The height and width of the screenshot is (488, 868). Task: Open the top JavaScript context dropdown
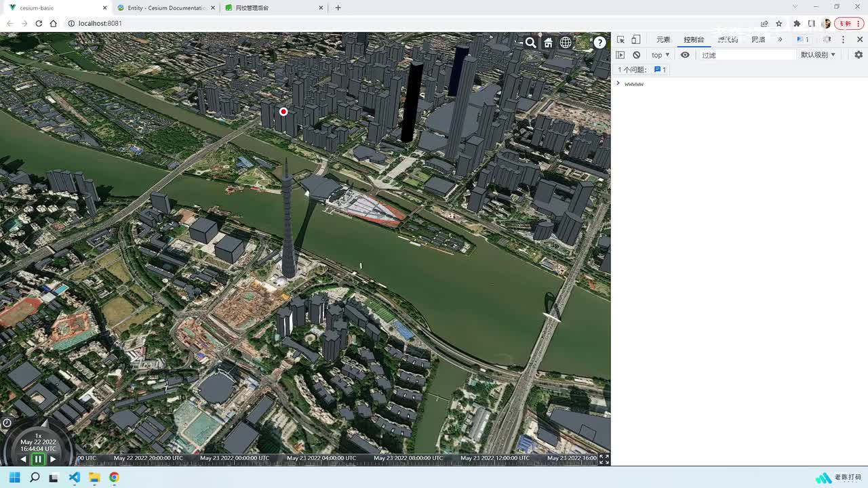coord(660,55)
